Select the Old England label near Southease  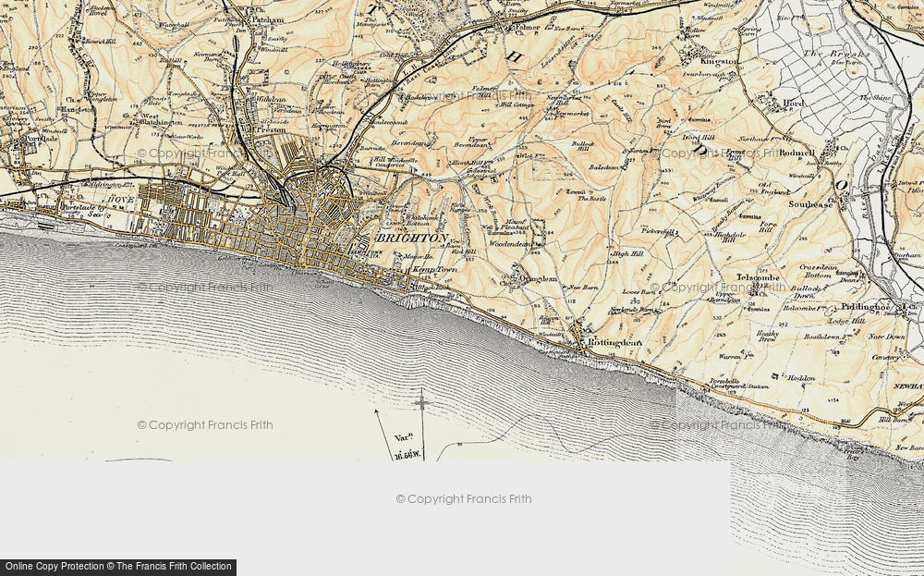773,189
